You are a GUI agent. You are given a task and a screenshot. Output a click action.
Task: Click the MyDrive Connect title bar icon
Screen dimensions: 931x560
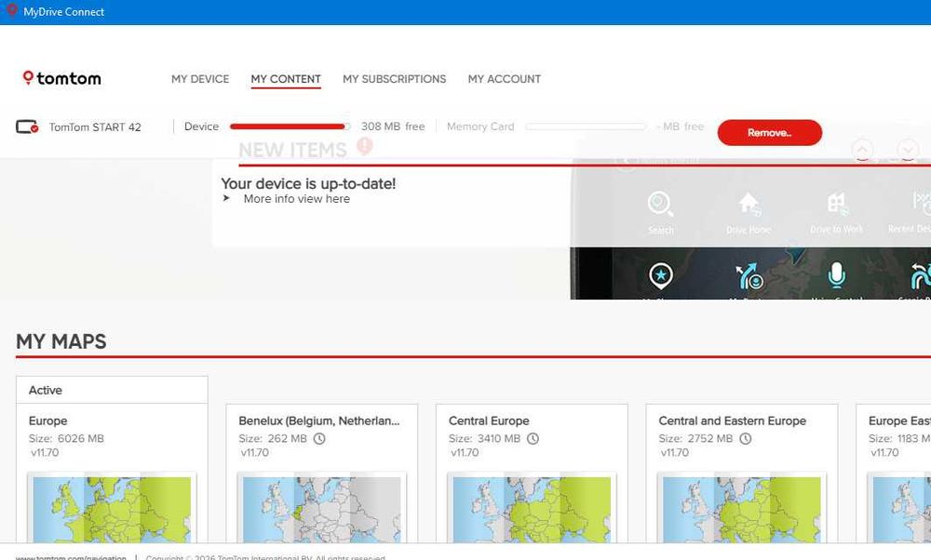pyautogui.click(x=11, y=10)
